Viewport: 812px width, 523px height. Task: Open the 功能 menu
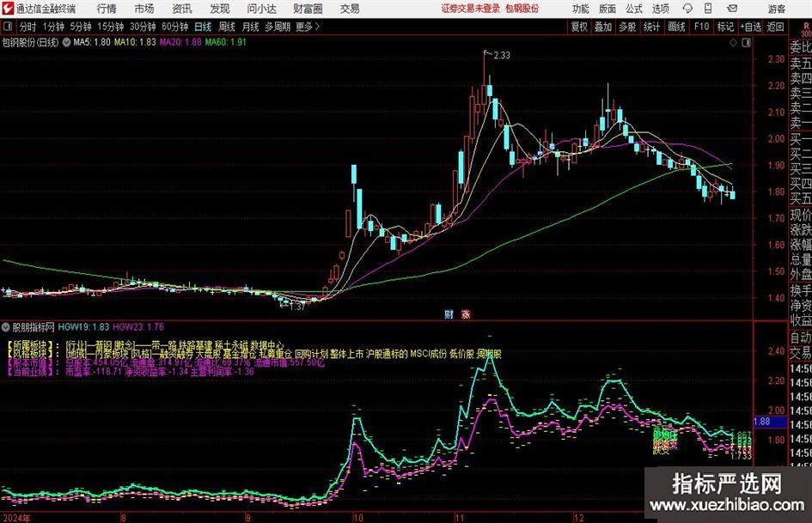click(x=581, y=9)
